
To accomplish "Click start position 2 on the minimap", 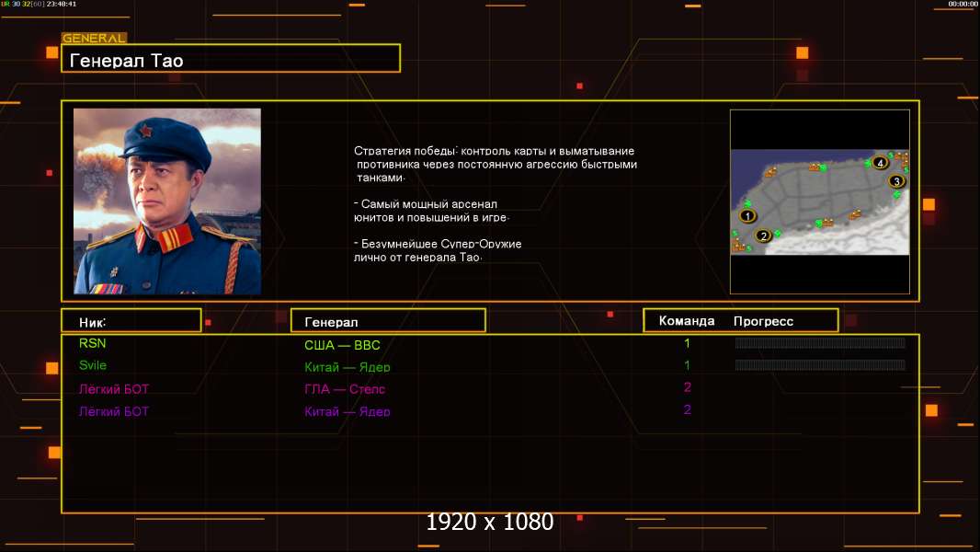I will (x=763, y=236).
